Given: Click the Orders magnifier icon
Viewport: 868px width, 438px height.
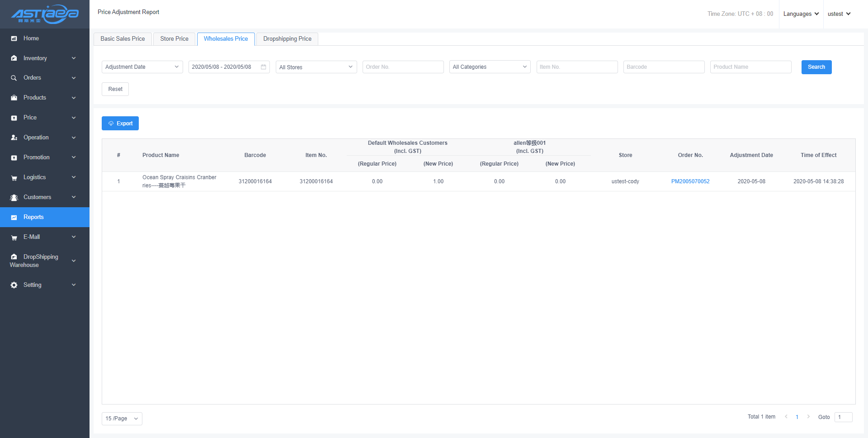Looking at the screenshot, I should click(14, 78).
